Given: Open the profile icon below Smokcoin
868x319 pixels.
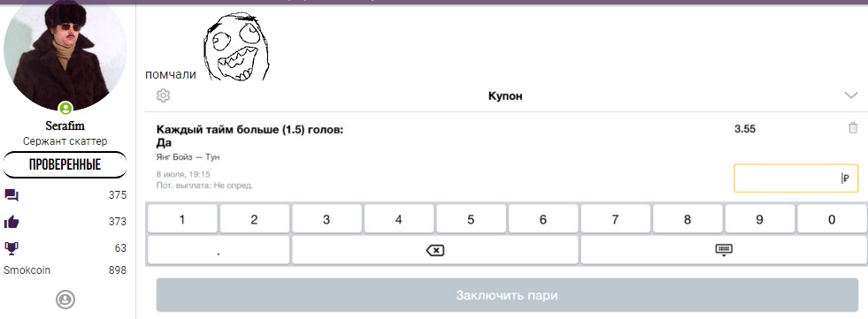Looking at the screenshot, I should 65,300.
